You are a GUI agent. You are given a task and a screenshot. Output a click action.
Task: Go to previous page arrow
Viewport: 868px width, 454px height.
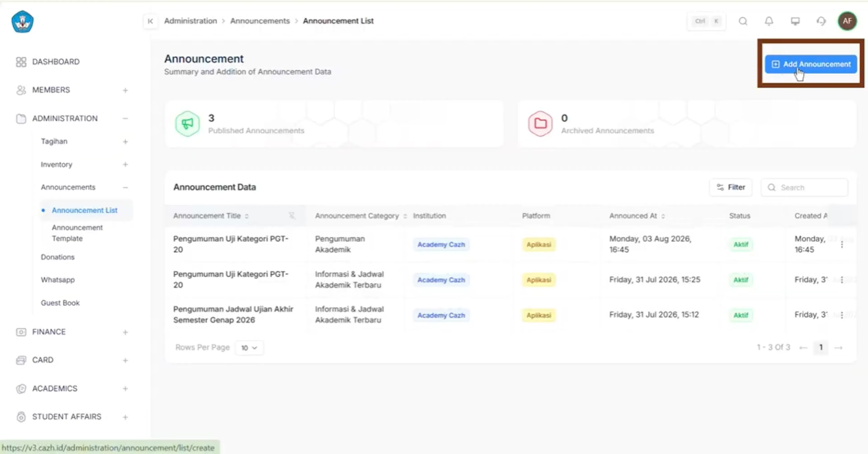pos(803,348)
